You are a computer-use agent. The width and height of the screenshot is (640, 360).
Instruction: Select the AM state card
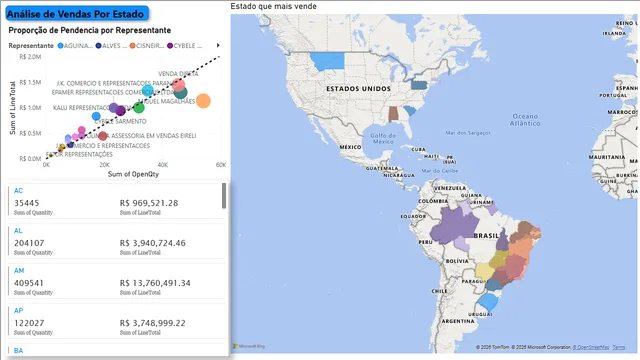point(116,282)
